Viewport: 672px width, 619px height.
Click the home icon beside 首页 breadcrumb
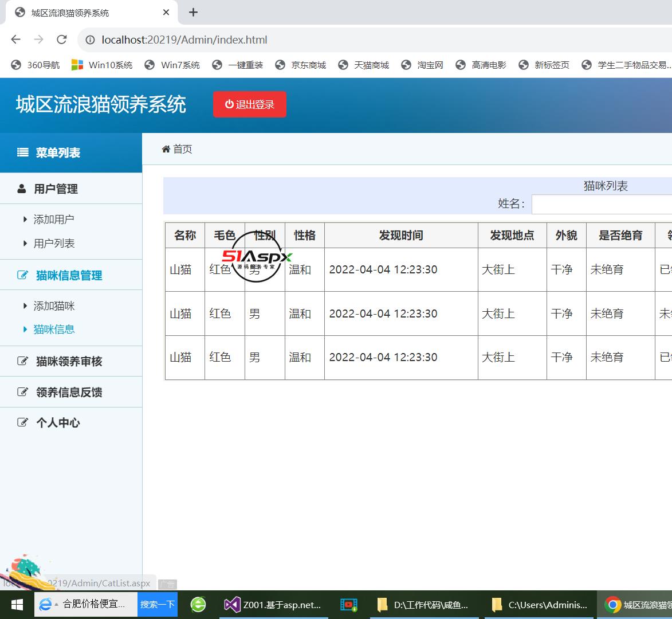point(166,149)
